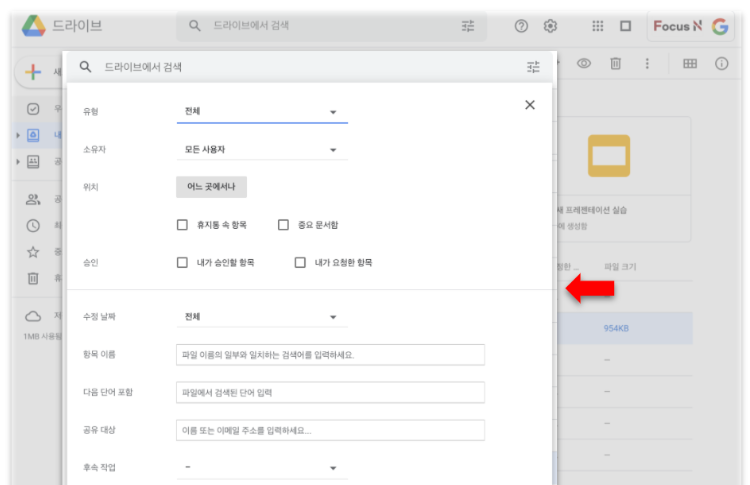
Task: Click the 954KB file size cell
Action: [616, 328]
